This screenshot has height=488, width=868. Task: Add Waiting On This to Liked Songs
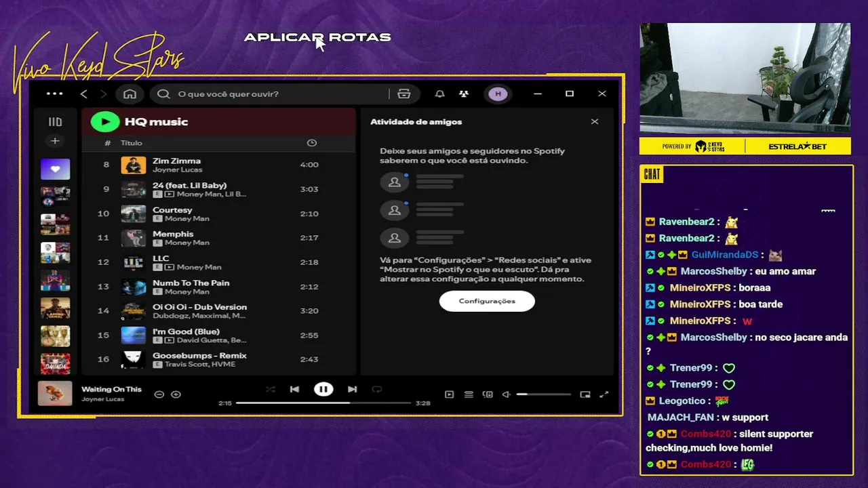[176, 394]
